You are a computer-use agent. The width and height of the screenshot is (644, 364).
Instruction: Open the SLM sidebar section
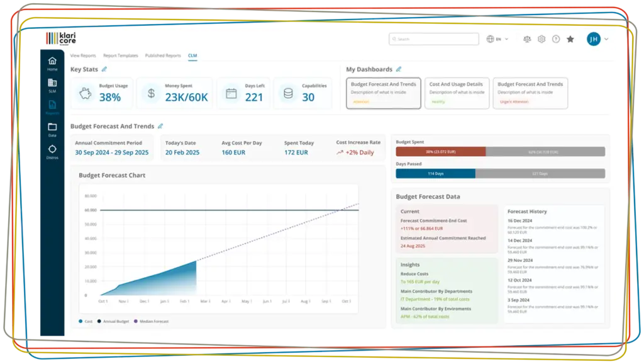pyautogui.click(x=52, y=82)
